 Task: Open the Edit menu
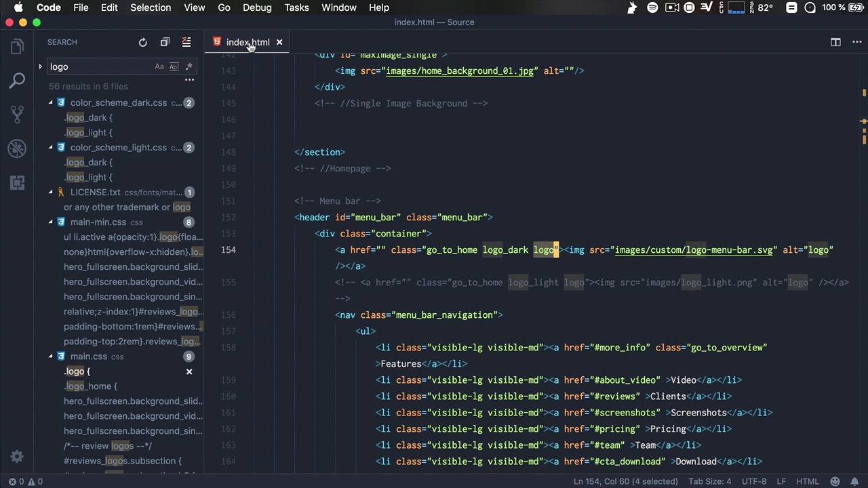109,7
